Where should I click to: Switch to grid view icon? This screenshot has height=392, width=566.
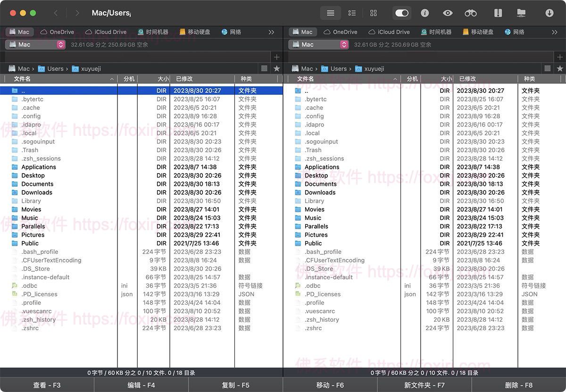pyautogui.click(x=374, y=13)
